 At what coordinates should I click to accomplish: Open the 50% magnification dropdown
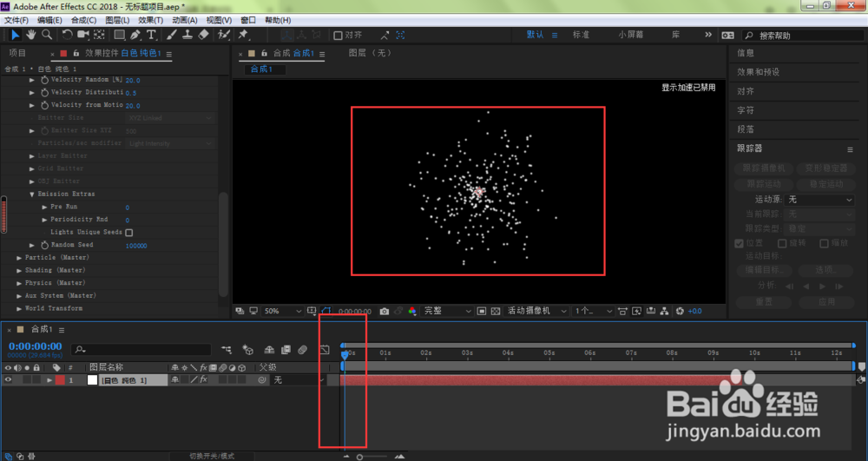pyautogui.click(x=282, y=311)
